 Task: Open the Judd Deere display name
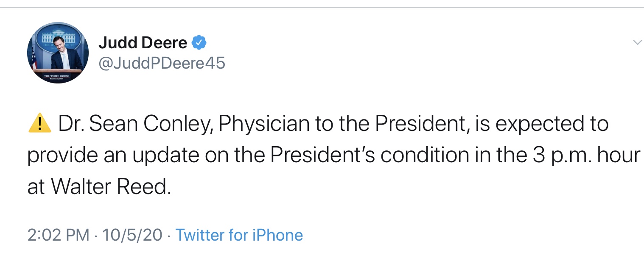tap(143, 42)
